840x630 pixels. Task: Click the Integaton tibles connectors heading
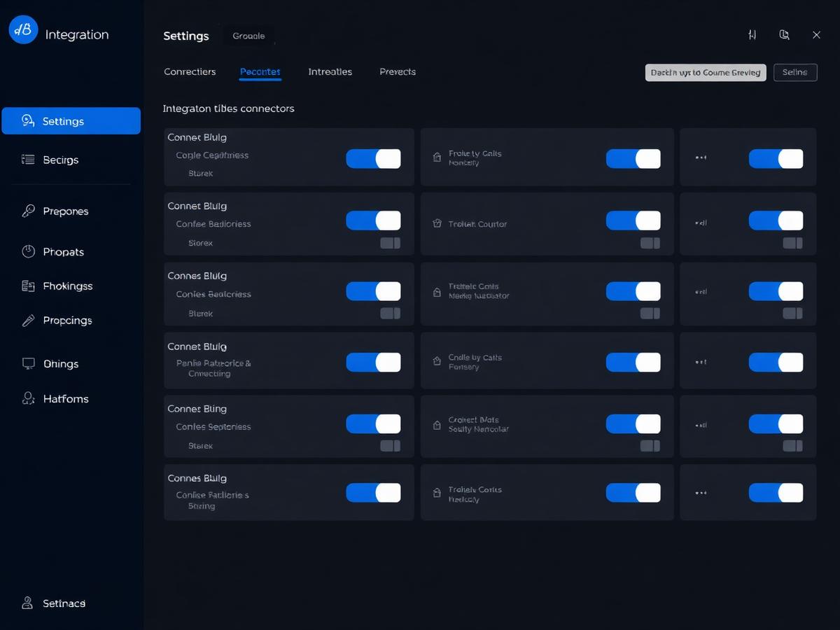pos(228,108)
